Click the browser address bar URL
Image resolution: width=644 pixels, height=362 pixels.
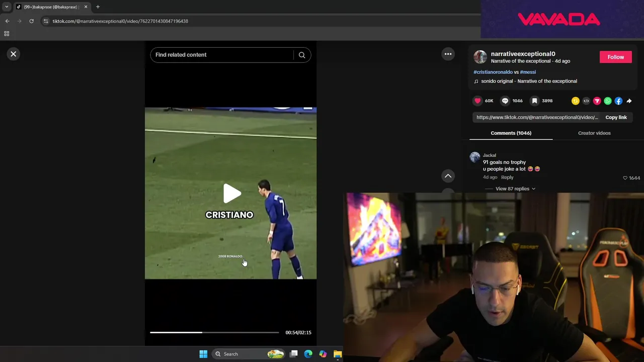coord(120,21)
